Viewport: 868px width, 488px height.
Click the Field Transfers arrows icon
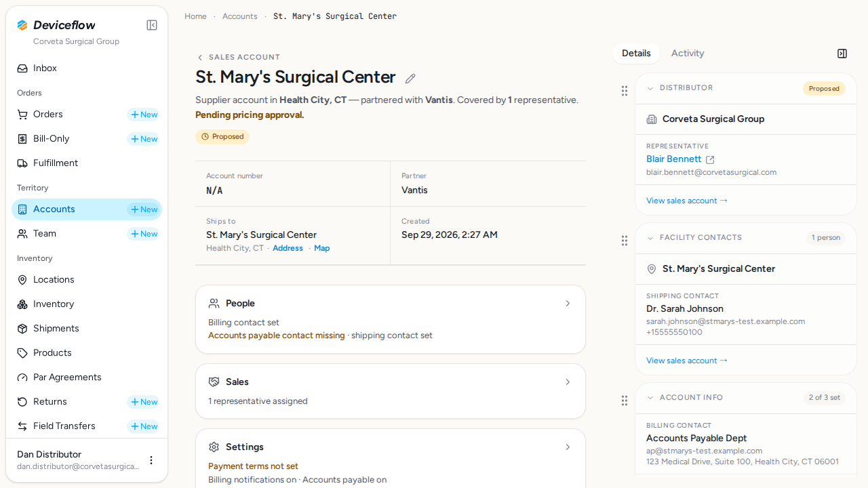(22, 426)
